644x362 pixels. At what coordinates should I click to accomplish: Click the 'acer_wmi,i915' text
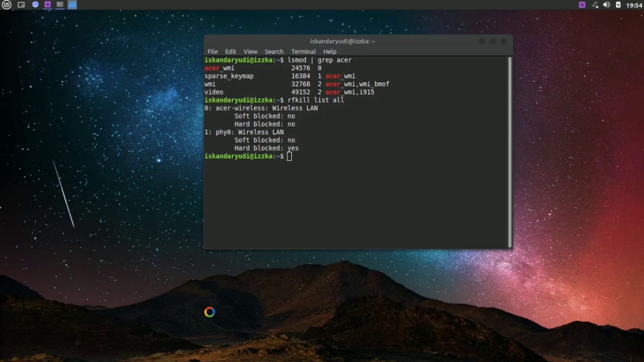tap(350, 92)
